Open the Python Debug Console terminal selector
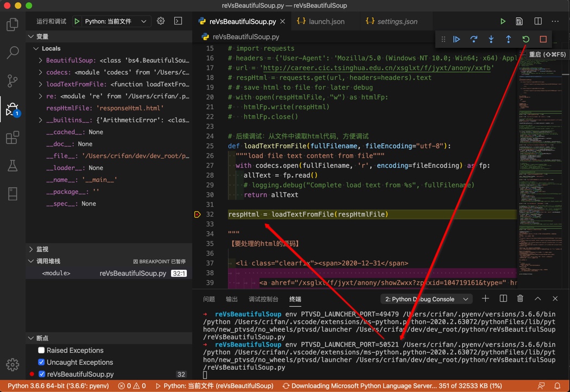The height and width of the screenshot is (392, 570). [426, 299]
